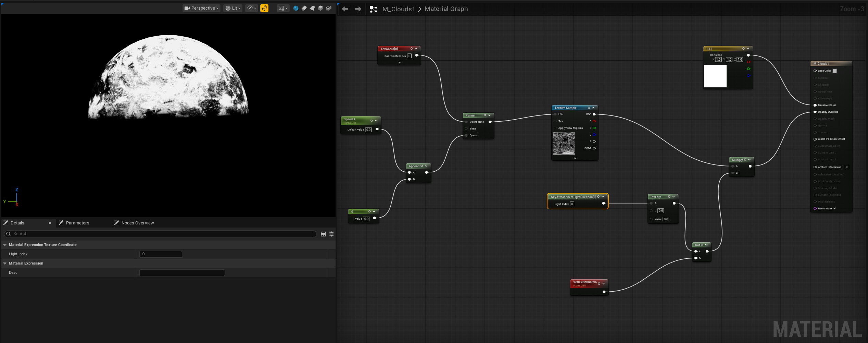The width and height of the screenshot is (868, 343).
Task: Toggle the yellow realtime viewport button
Action: click(264, 8)
